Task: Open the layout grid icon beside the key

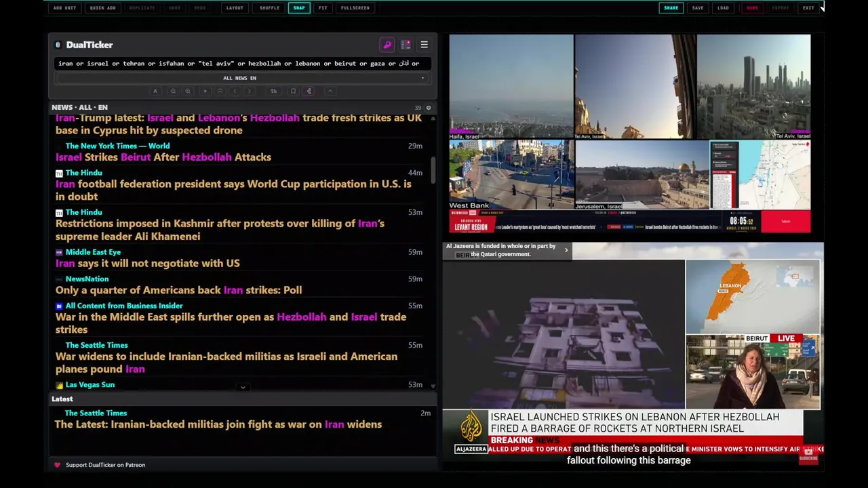Action: pyautogui.click(x=406, y=45)
